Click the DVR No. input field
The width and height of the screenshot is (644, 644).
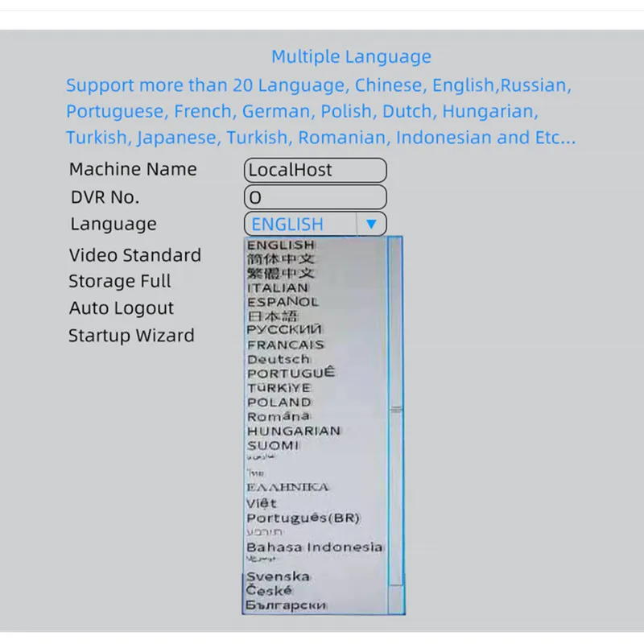(315, 197)
